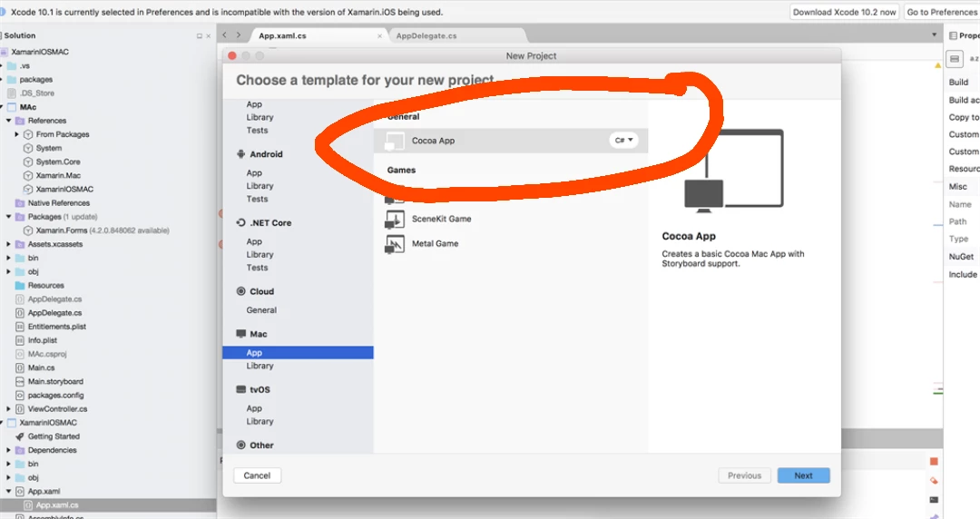980x519 pixels.
Task: Click the Properties pad categorized view icon
Action: click(955, 59)
